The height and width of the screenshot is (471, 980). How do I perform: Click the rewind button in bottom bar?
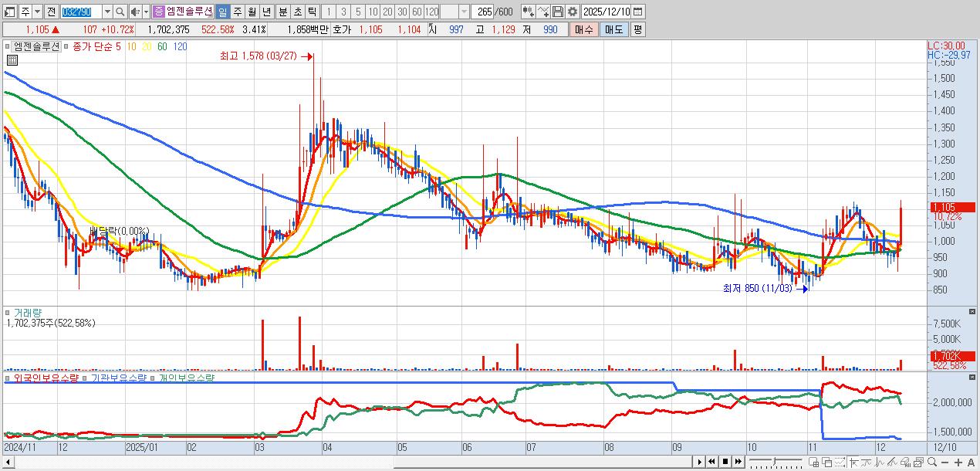[711, 462]
